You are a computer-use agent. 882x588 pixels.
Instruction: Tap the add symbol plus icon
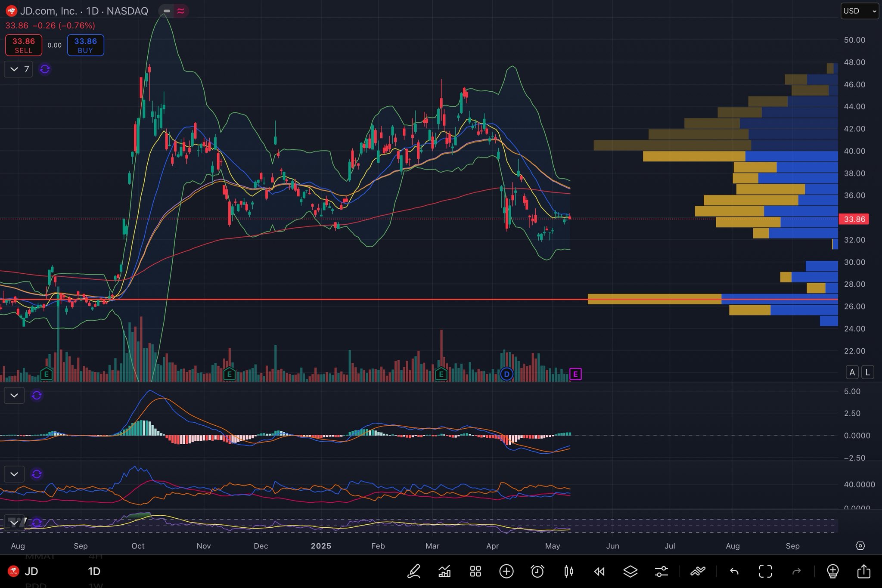point(506,571)
